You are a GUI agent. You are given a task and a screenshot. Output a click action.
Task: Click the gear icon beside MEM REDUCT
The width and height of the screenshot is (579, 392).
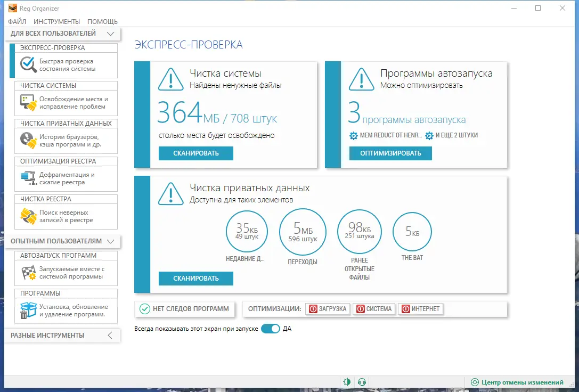[353, 135]
